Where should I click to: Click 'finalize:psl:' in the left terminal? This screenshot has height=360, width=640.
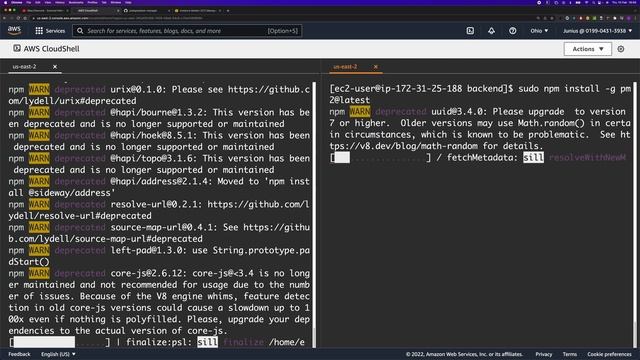(x=159, y=342)
